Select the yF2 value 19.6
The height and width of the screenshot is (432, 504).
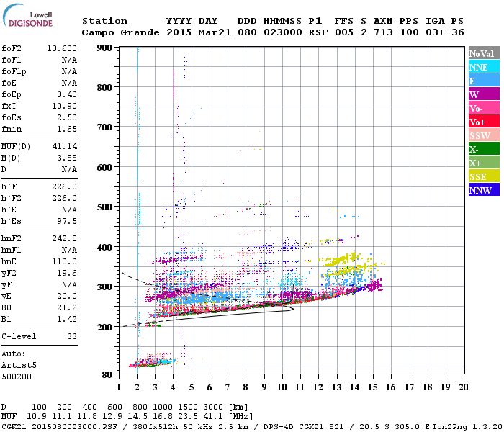pos(67,273)
